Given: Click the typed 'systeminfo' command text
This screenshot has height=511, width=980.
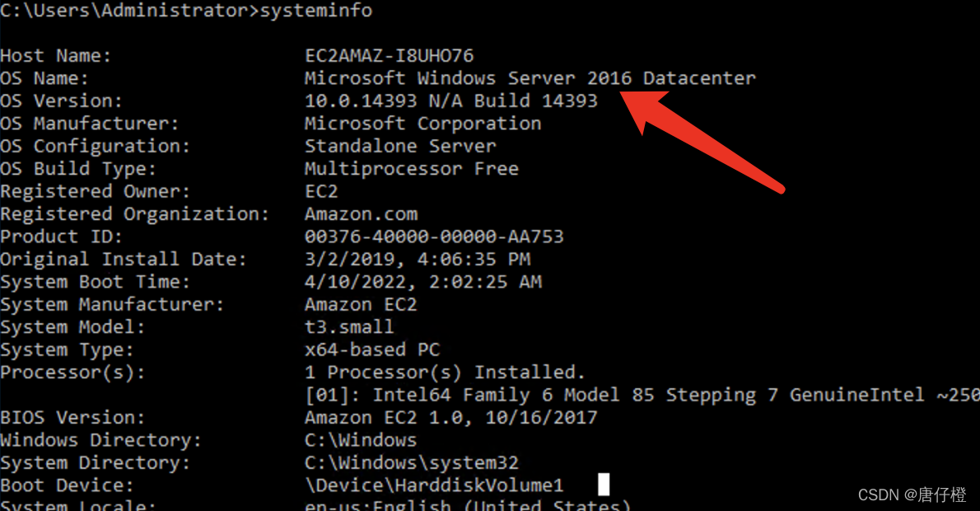Looking at the screenshot, I should click(316, 11).
